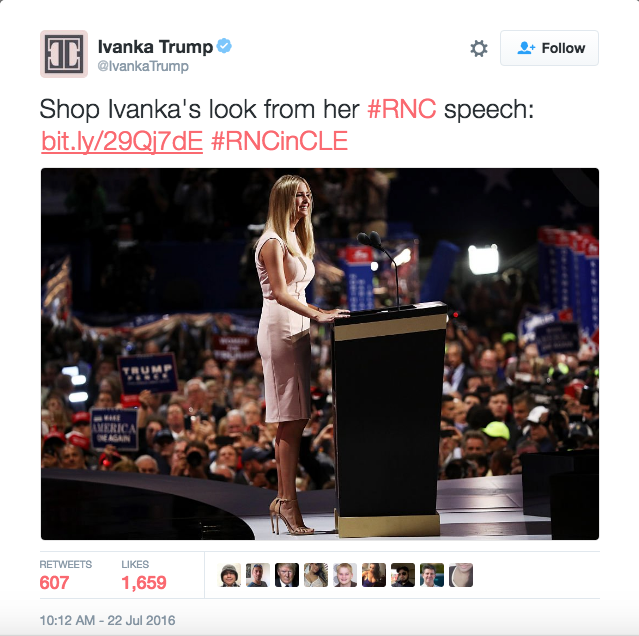Open the gear settings icon
The height and width of the screenshot is (636, 639).
tap(479, 48)
